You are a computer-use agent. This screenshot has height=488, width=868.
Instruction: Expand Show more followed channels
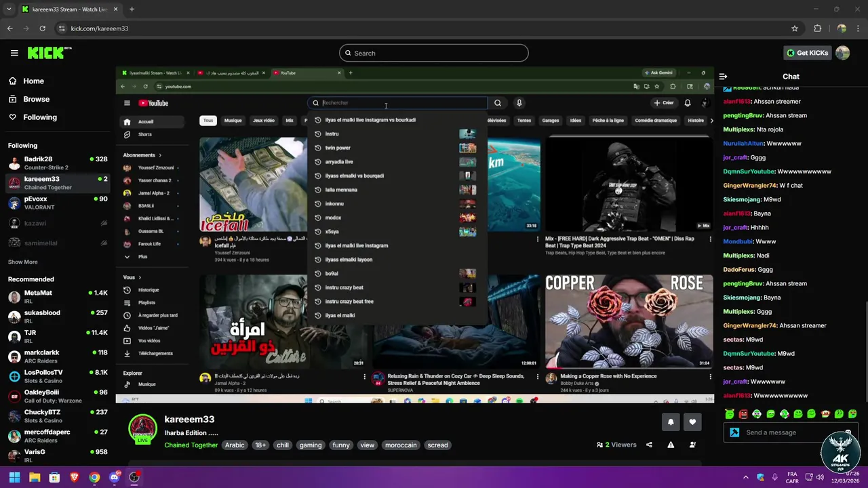[x=23, y=262]
